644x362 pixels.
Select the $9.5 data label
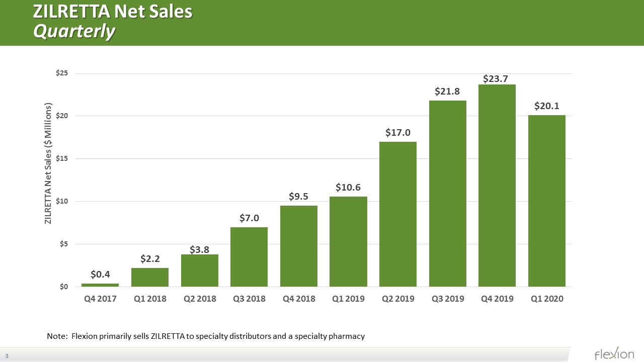tap(299, 197)
